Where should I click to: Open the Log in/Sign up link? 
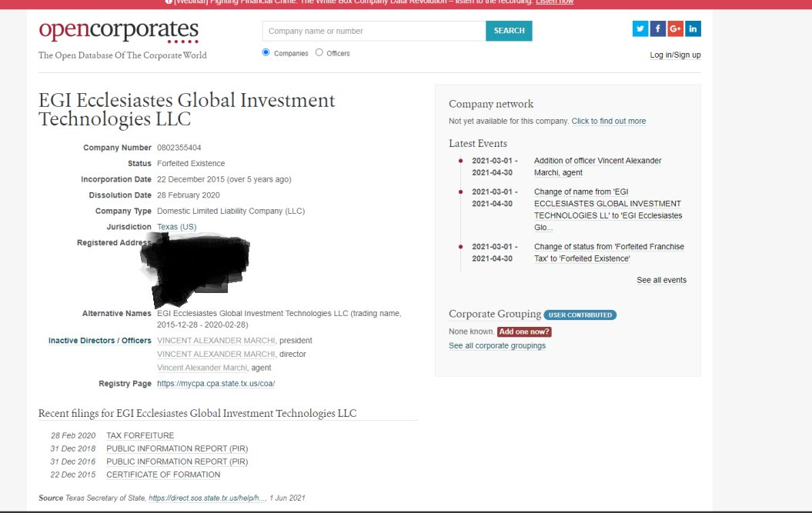click(675, 55)
